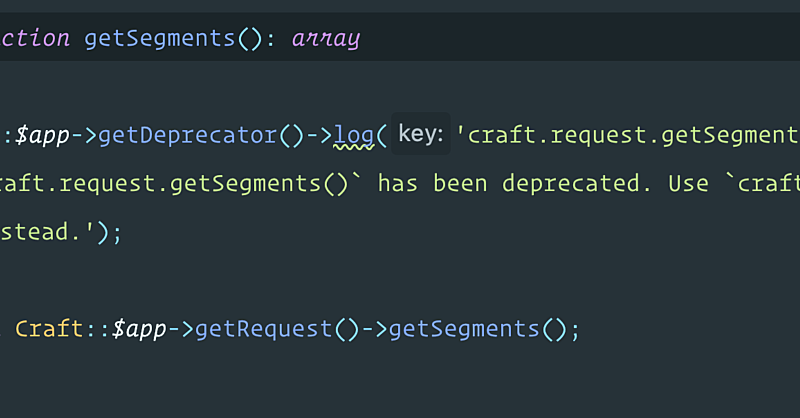
Task: Click the getSegments function name in the declaration
Action: [x=159, y=39]
